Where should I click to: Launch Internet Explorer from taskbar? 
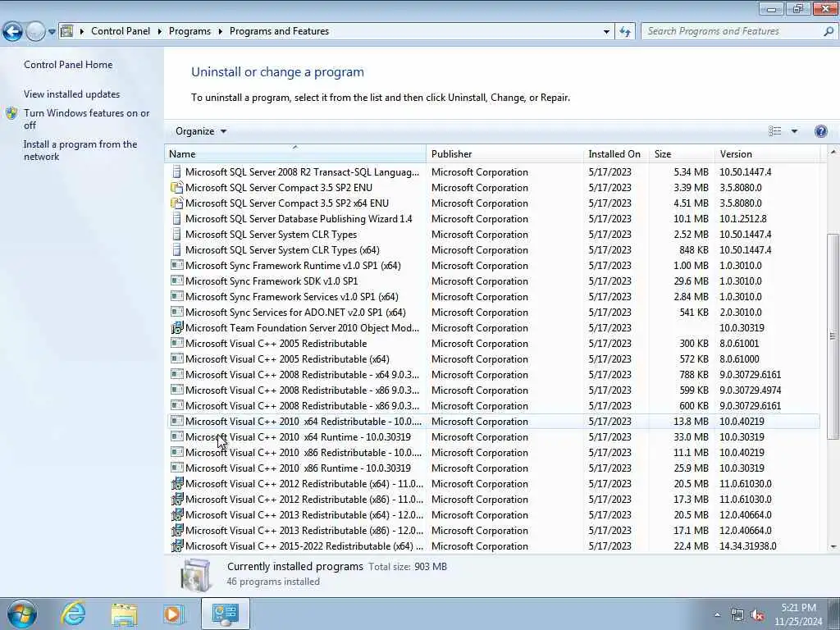point(73,614)
